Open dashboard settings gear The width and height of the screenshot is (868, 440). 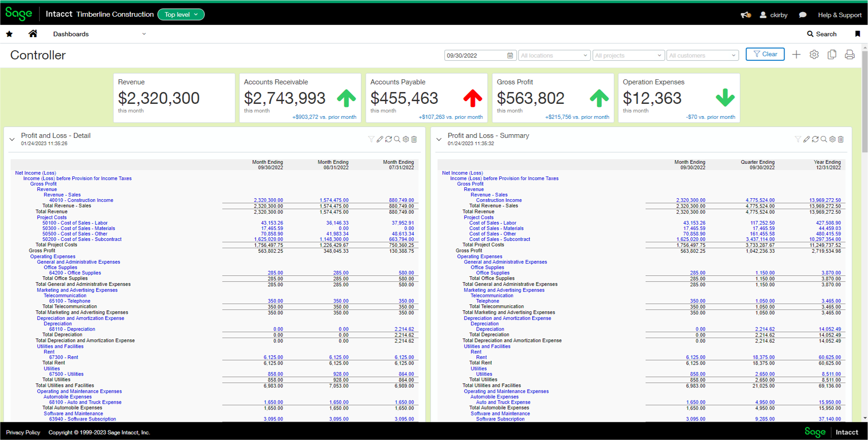click(x=814, y=54)
